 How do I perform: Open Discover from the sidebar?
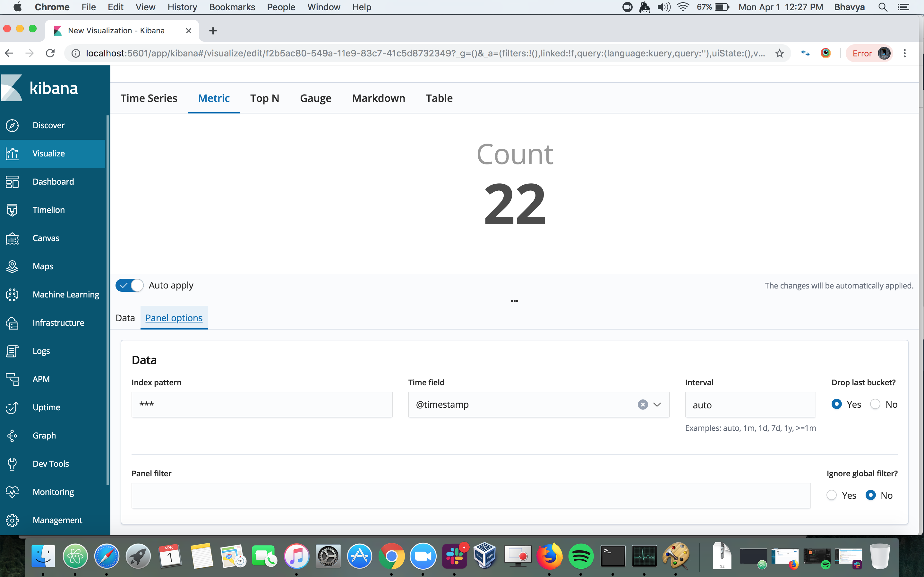click(x=48, y=125)
